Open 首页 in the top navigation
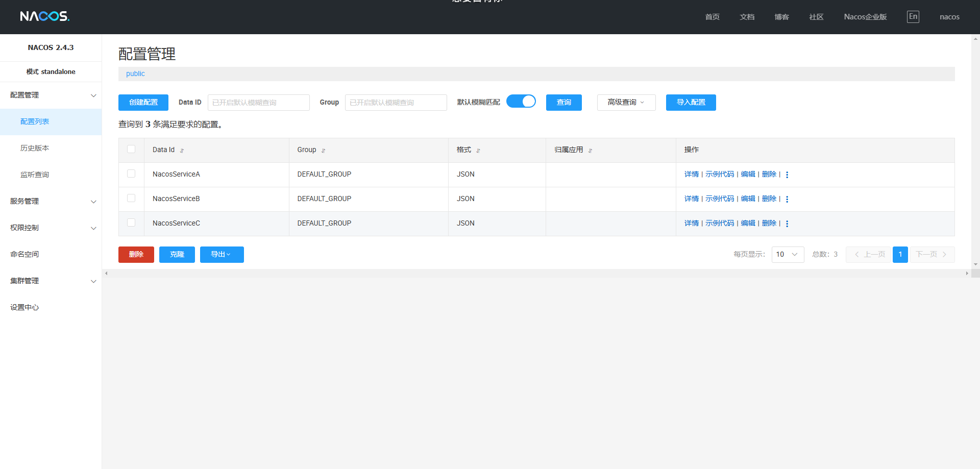 [x=712, y=17]
